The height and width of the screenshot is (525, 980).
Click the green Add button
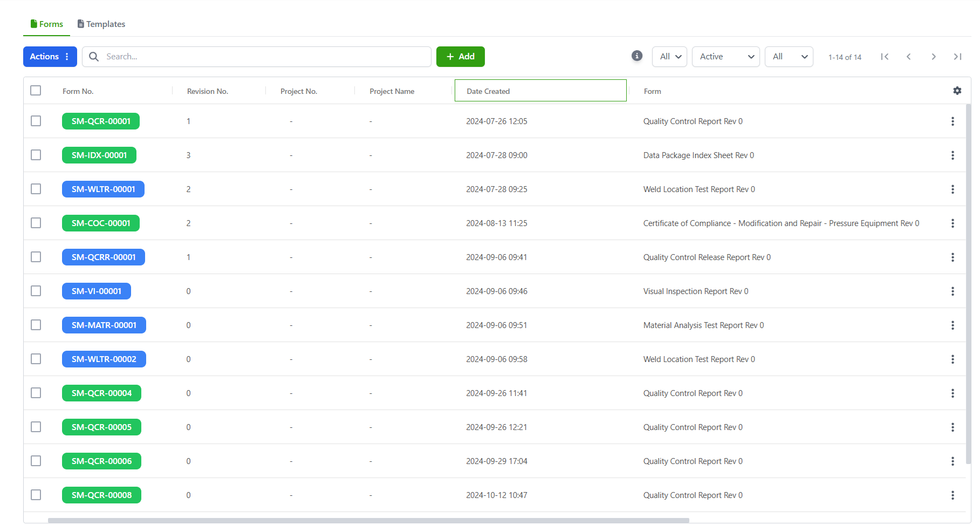click(x=461, y=57)
